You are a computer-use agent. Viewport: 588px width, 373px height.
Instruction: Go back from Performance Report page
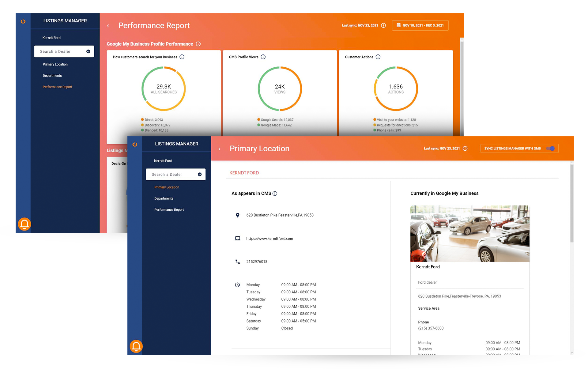[108, 26]
